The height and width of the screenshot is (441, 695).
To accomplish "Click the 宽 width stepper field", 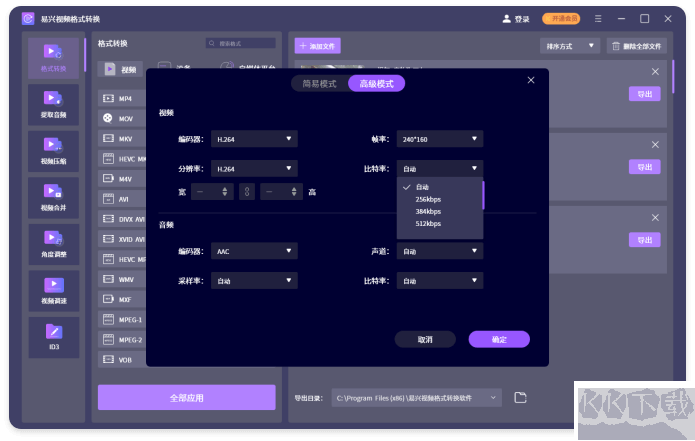I will [x=212, y=191].
